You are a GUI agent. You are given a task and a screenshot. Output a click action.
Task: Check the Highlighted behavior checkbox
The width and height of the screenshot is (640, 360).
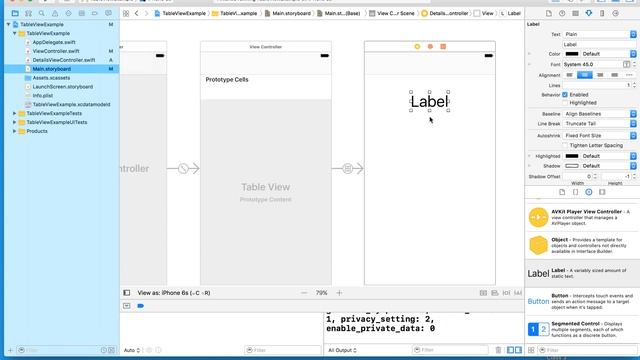tap(565, 103)
